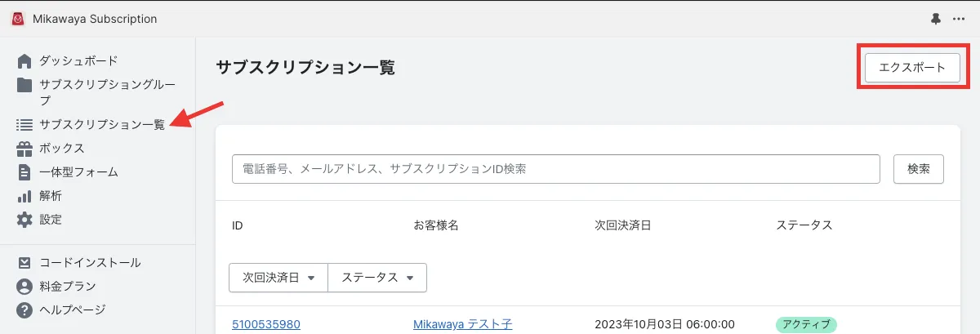Click the ダッシュボード home icon
980x334 pixels.
24,61
